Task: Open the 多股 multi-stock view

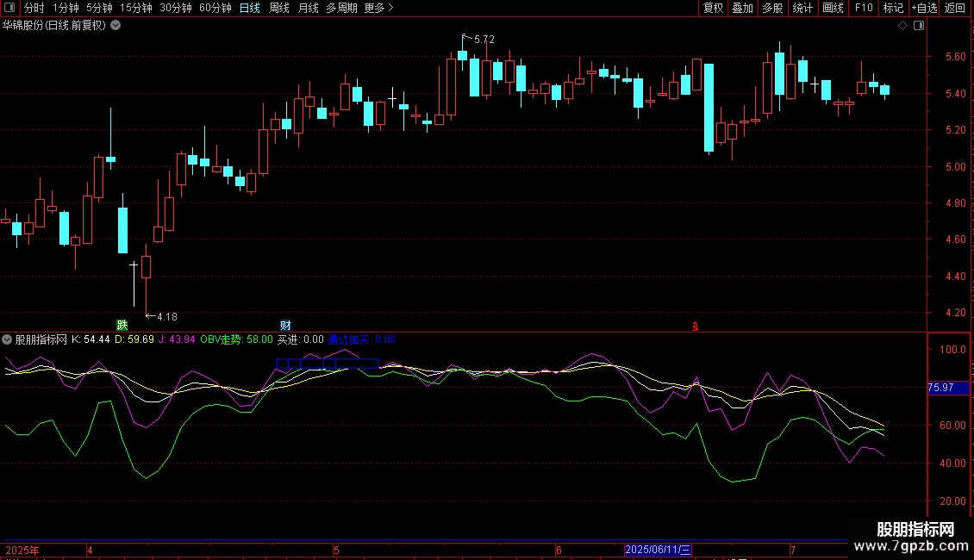Action: click(773, 8)
